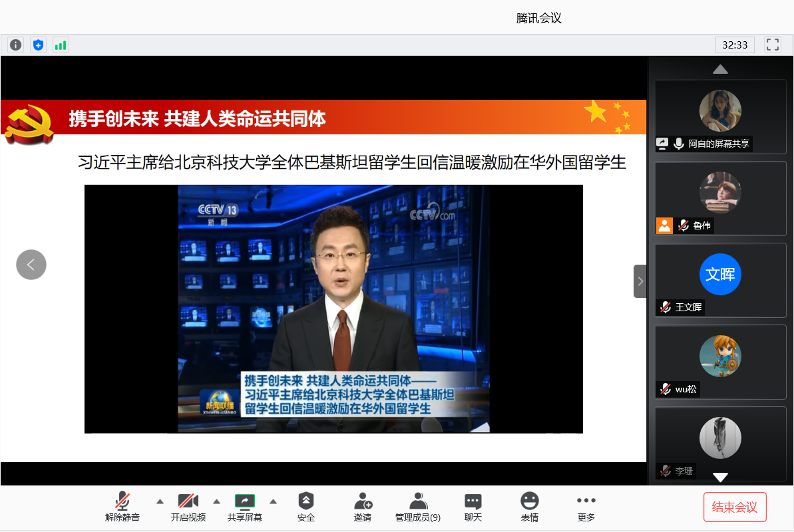Select 王文晖 participant tile

click(720, 281)
